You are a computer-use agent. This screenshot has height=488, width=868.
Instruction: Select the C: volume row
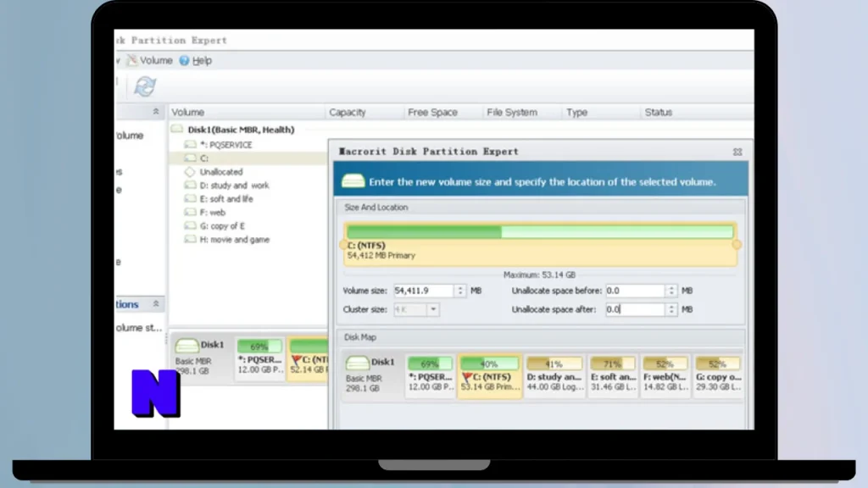(x=248, y=158)
